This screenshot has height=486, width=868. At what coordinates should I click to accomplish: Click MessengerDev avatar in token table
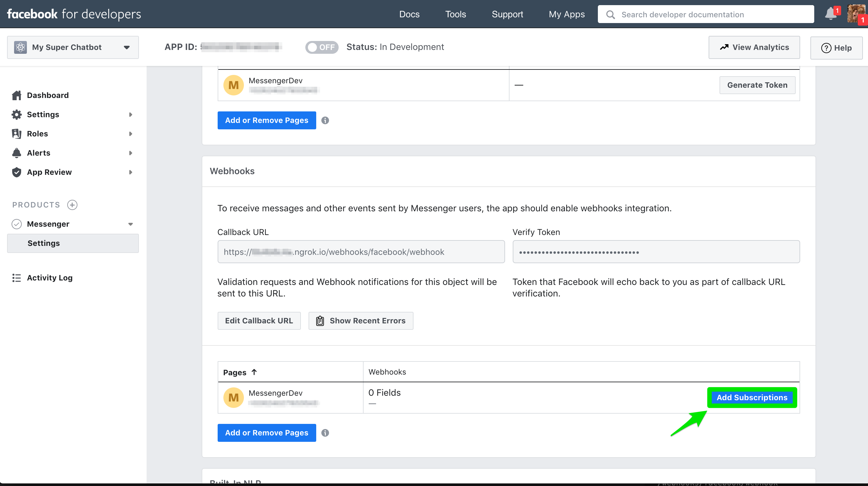click(x=234, y=85)
